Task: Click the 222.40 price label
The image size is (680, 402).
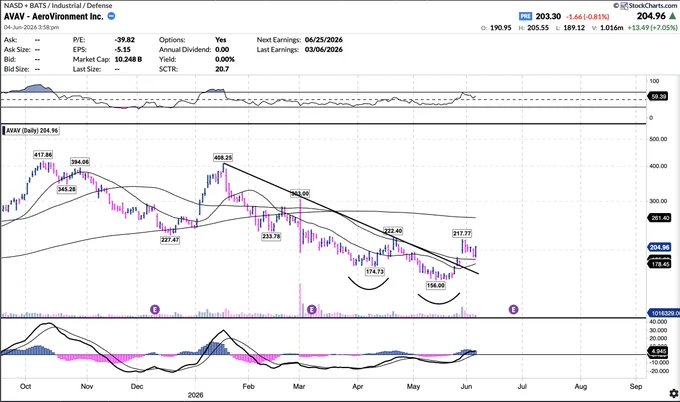Action: 393,231
